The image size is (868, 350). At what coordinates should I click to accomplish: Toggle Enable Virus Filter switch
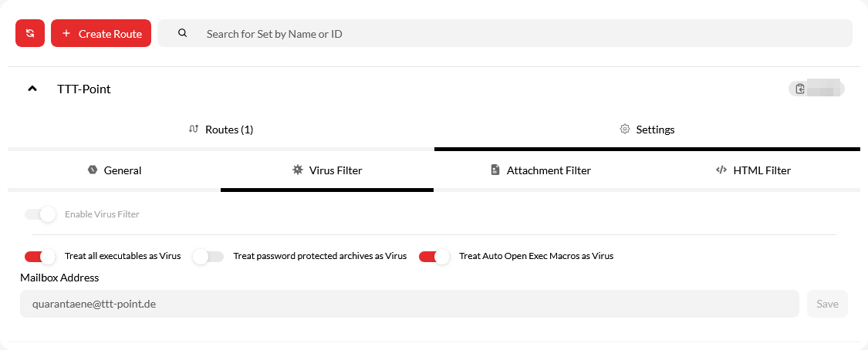point(40,214)
